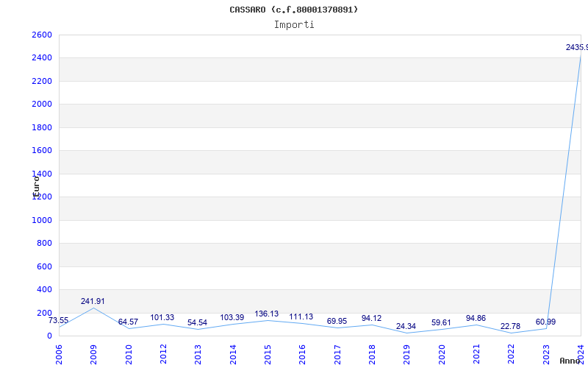Select the 73.55 data label
The image size is (588, 368).
[x=59, y=321]
